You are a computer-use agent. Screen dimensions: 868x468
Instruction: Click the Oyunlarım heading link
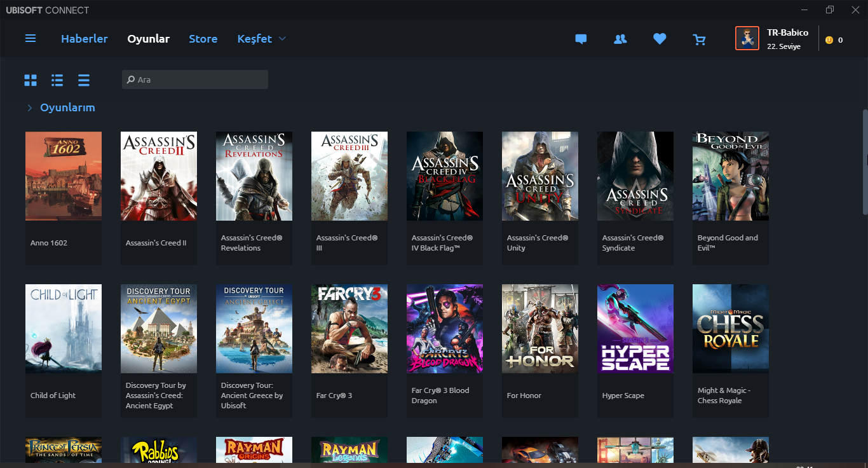click(x=67, y=107)
